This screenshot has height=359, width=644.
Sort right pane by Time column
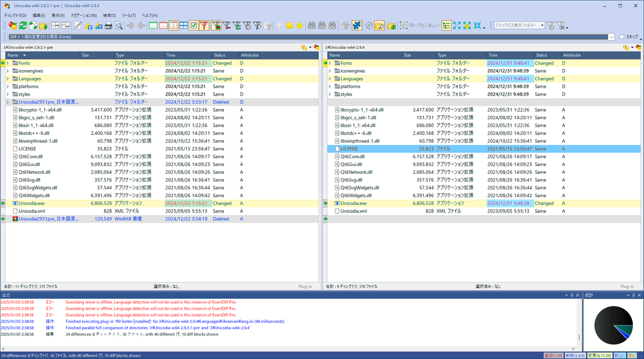(x=510, y=55)
